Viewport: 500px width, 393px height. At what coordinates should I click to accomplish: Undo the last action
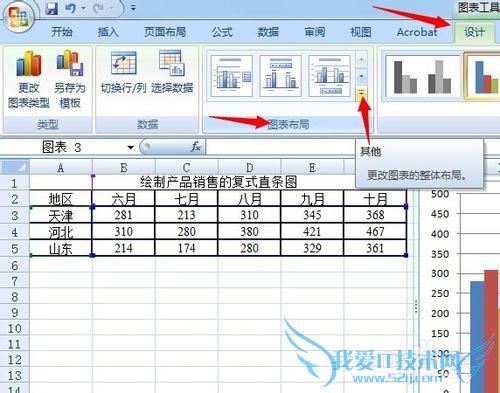[70, 8]
